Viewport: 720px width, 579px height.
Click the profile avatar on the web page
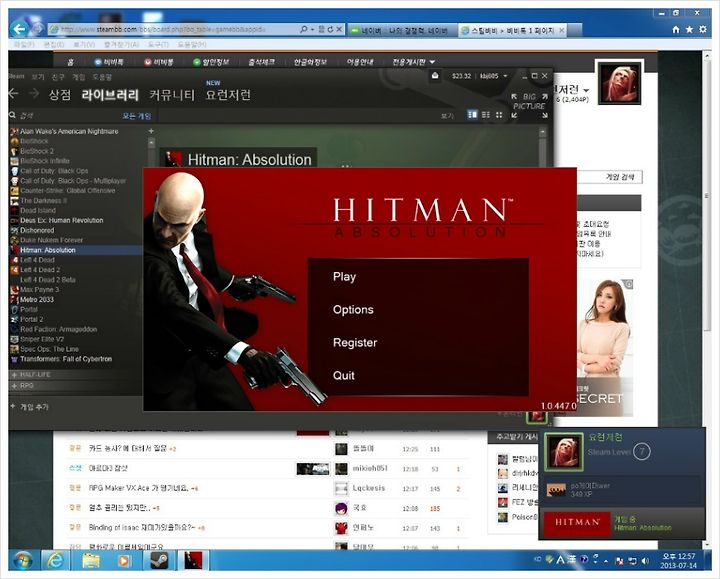(x=619, y=83)
